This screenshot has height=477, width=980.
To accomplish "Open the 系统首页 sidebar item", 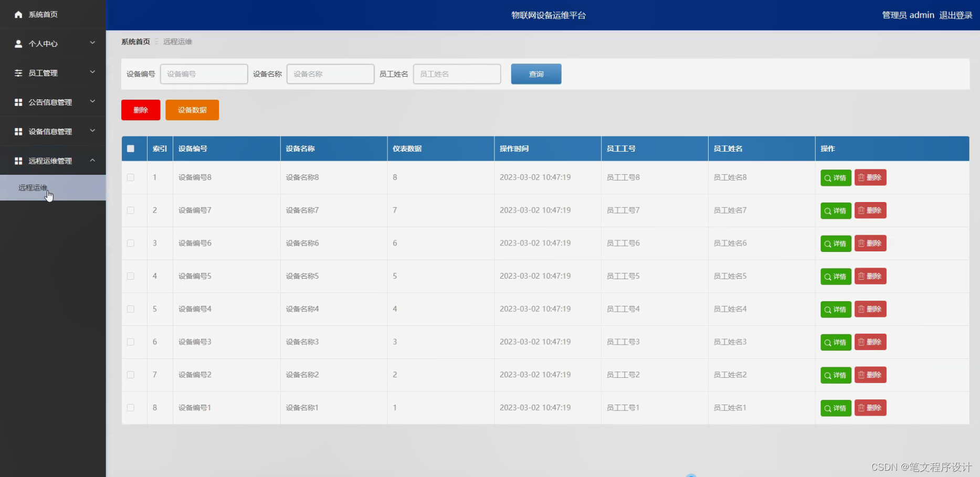I will 53,15.
